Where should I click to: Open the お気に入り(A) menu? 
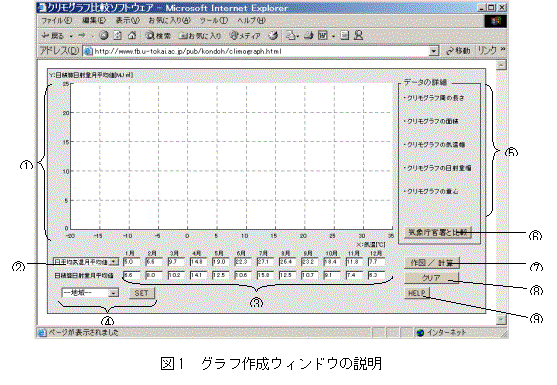coord(169,21)
